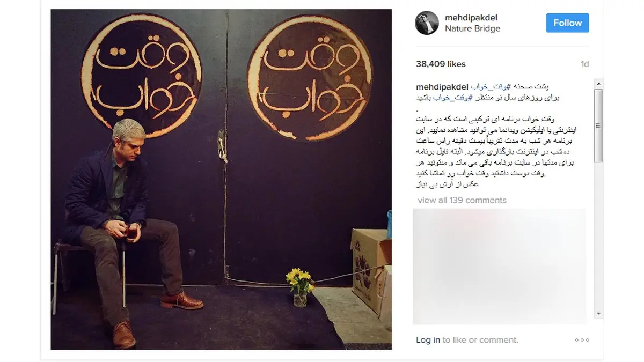
Task: Open the main post photo
Action: [x=221, y=180]
